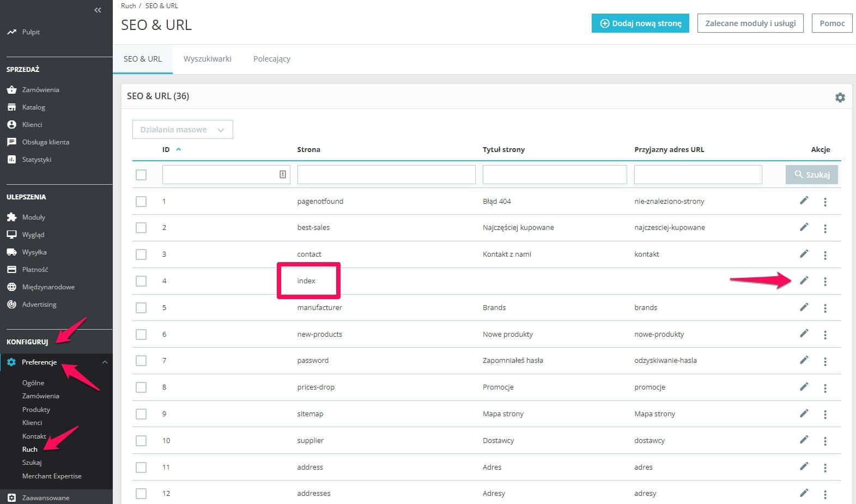Sort by ID using the column arrow
Image resolution: width=856 pixels, height=504 pixels.
pyautogui.click(x=178, y=149)
